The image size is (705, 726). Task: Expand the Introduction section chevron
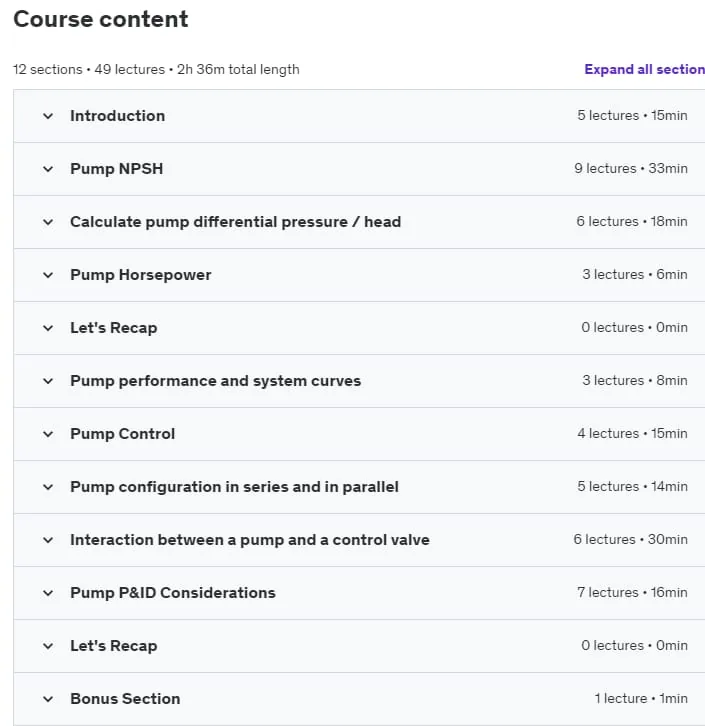48,116
